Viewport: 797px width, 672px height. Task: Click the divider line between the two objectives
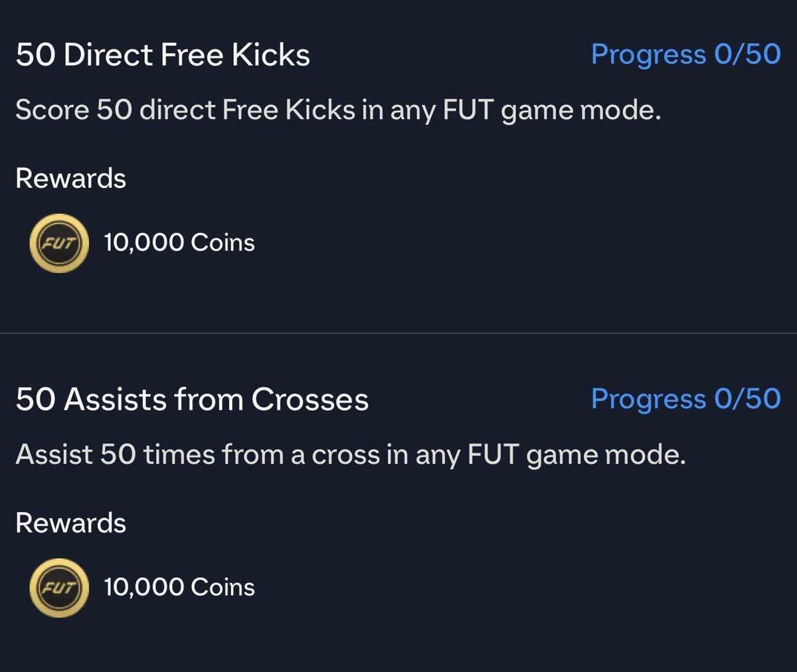coord(398,333)
